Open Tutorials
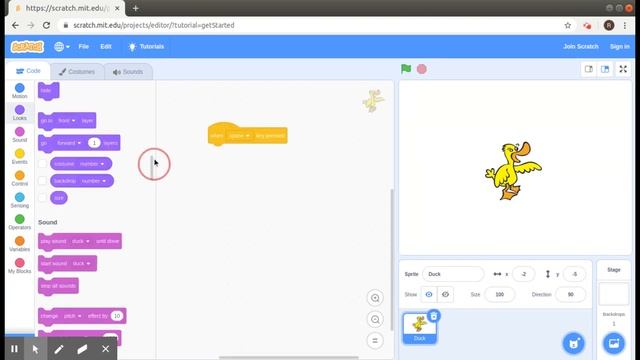Screen dimensions: 640x360 (x=146, y=47)
